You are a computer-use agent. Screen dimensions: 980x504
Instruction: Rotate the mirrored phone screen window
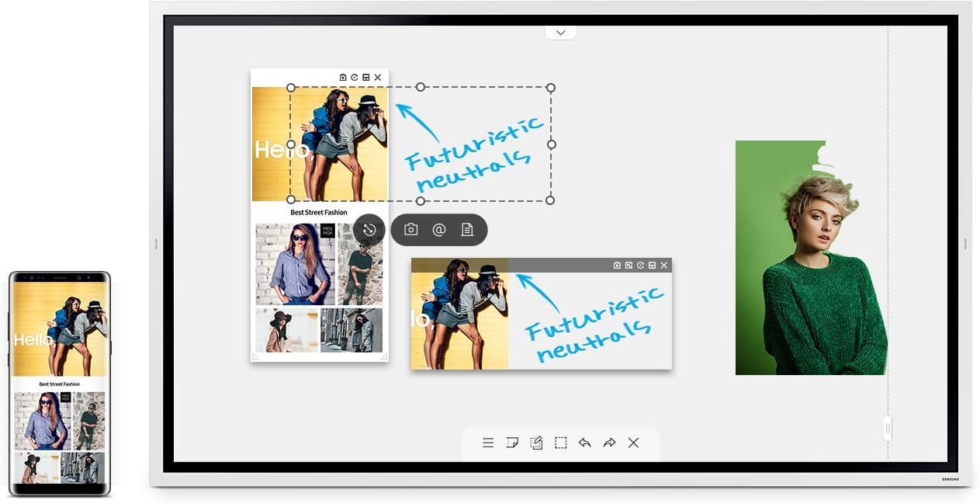click(355, 78)
